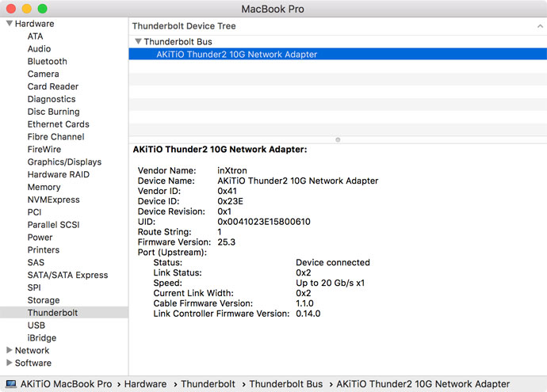
Task: Expand the Software section in the sidebar
Action: [x=9, y=363]
